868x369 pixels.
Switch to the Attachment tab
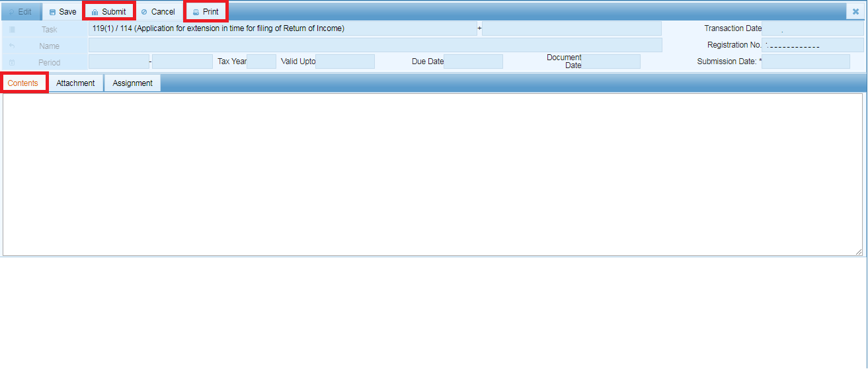pos(75,83)
